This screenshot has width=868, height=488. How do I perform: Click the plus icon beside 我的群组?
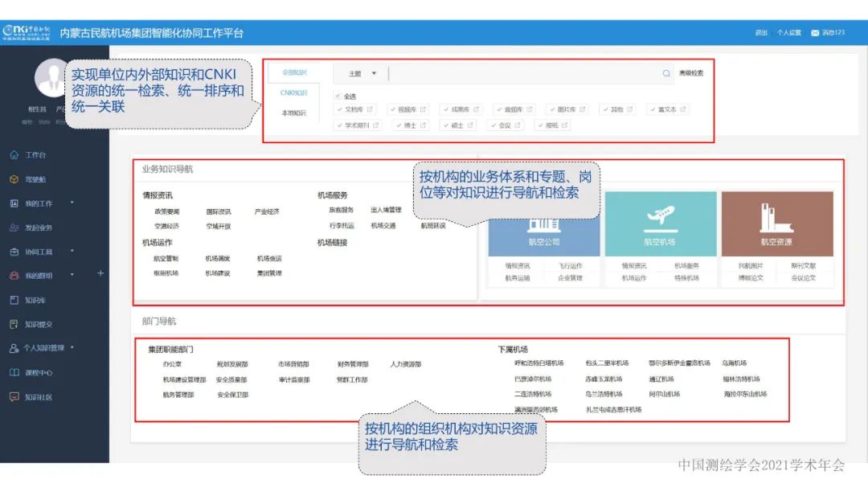[100, 273]
